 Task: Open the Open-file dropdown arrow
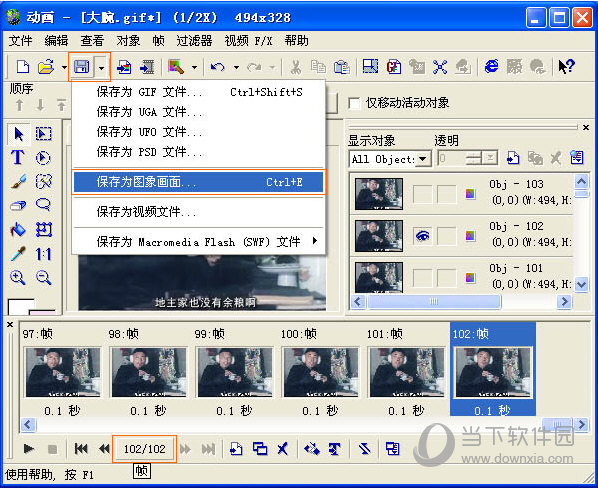pos(64,67)
